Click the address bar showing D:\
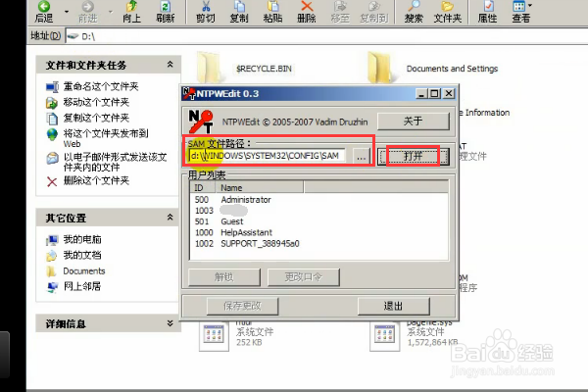This screenshot has width=588, height=392. pyautogui.click(x=326, y=36)
